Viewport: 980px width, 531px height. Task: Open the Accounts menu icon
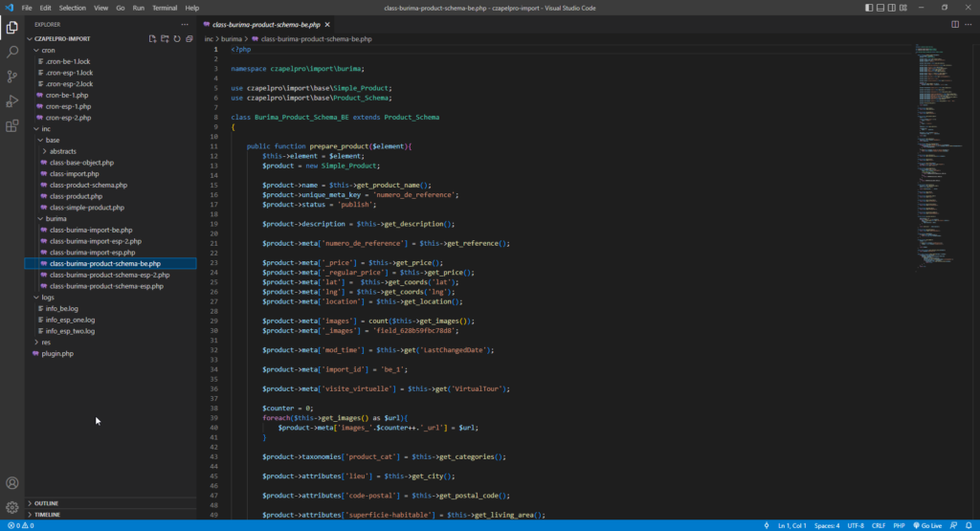point(11,483)
